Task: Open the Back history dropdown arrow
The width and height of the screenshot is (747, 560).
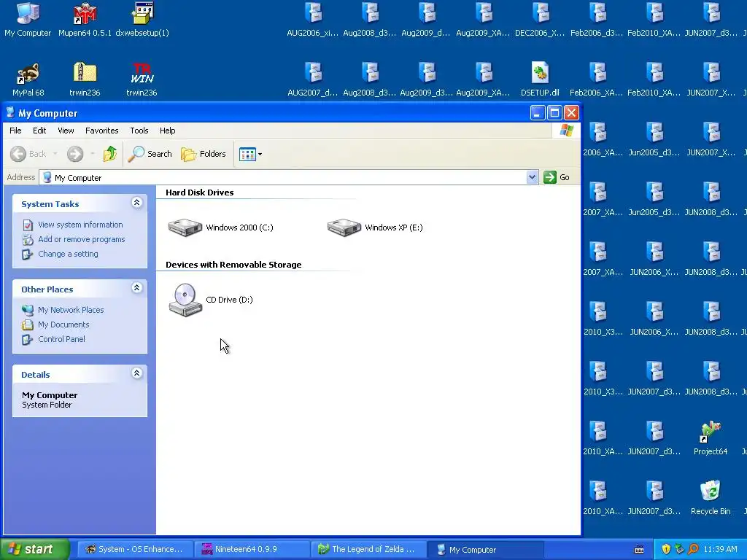Action: click(x=55, y=154)
